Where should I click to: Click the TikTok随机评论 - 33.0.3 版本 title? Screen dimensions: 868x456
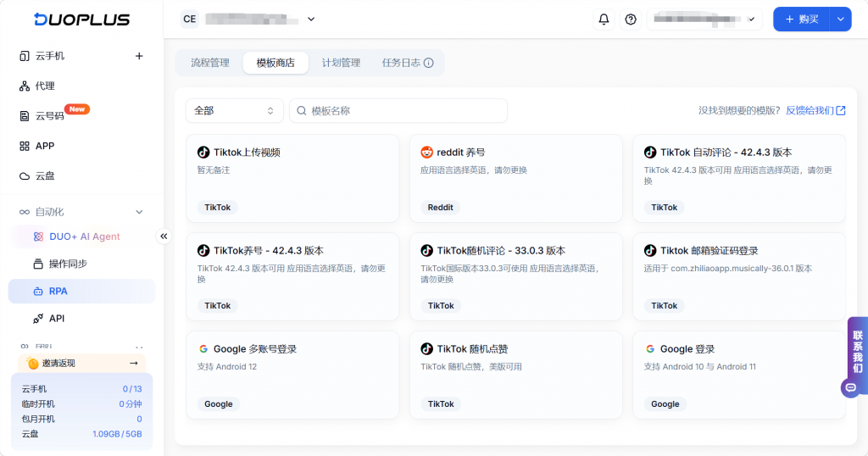[x=501, y=251]
